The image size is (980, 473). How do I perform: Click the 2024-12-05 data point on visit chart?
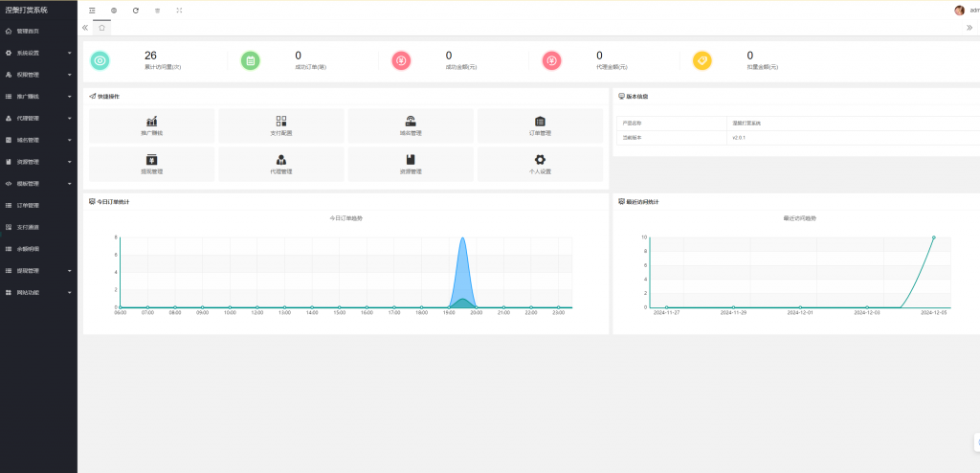(933, 237)
